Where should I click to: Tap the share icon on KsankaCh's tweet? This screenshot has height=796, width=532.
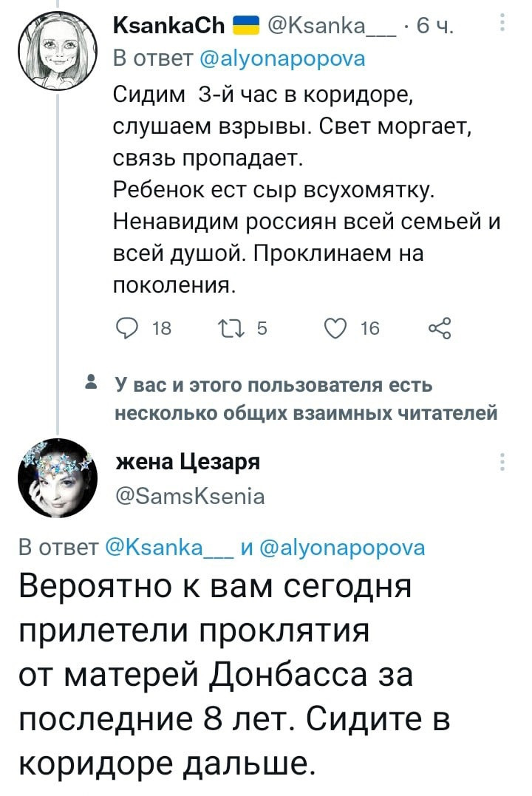coord(440,328)
